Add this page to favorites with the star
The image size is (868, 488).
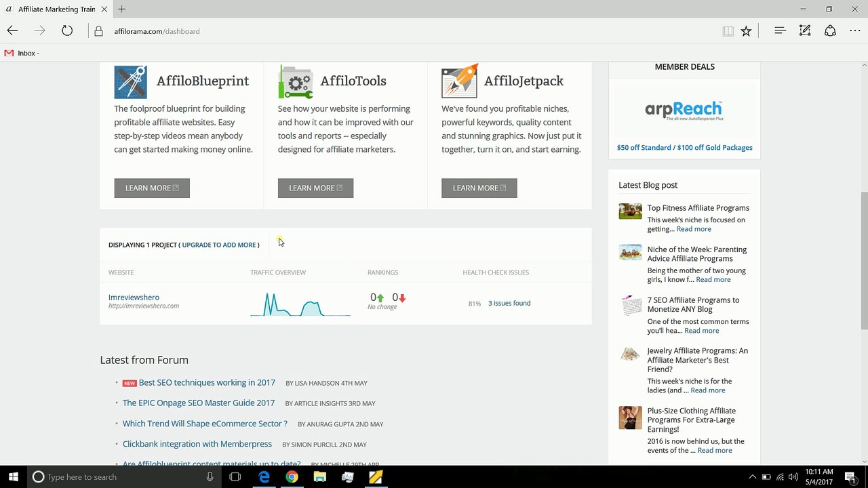coord(746,31)
